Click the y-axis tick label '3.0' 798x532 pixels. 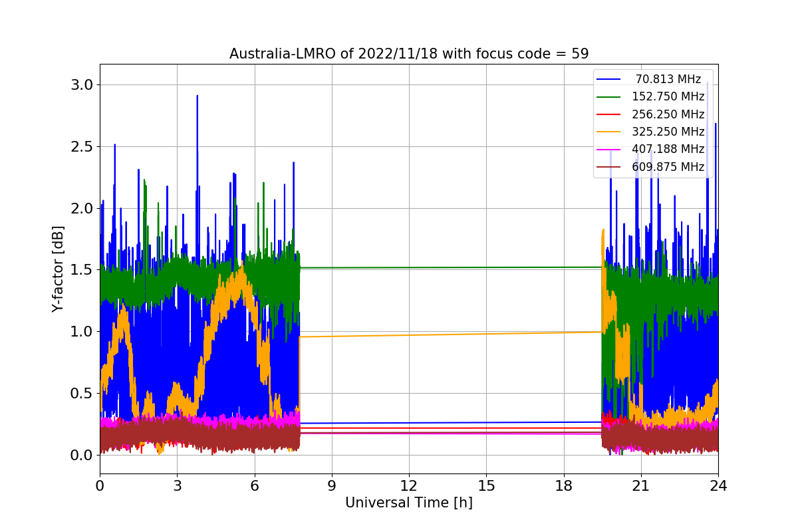click(x=81, y=84)
